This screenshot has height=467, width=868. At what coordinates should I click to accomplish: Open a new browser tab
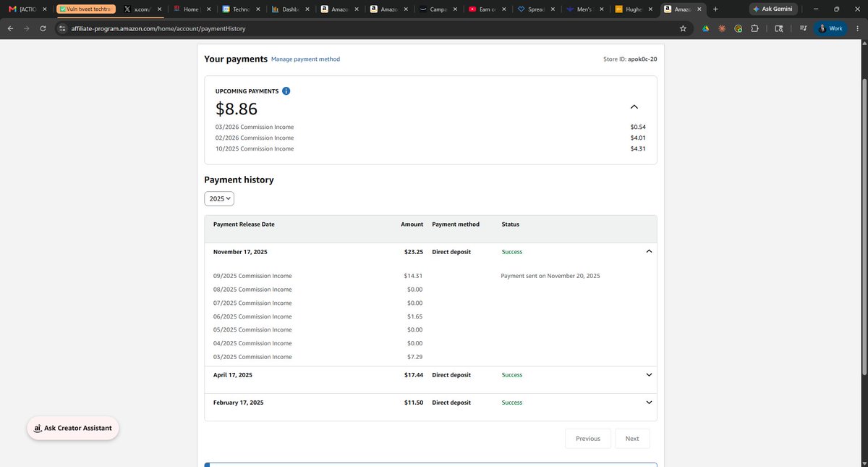click(x=715, y=9)
